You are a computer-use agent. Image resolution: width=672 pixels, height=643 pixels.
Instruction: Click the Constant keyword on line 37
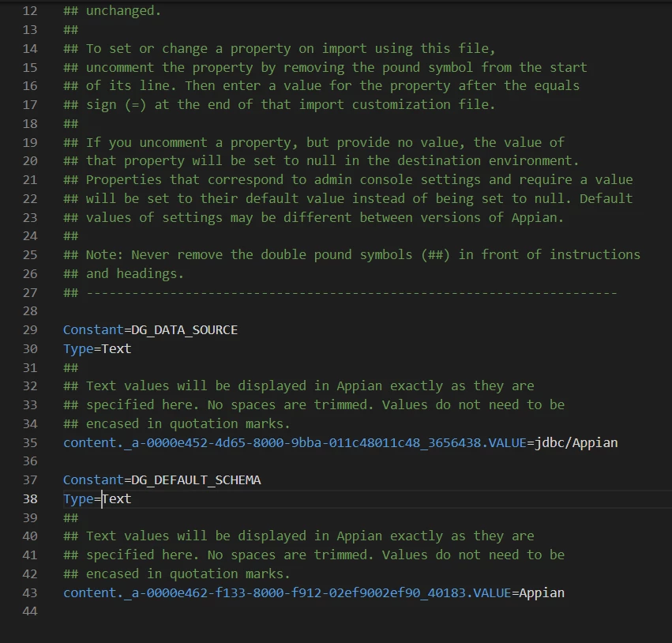coord(93,479)
